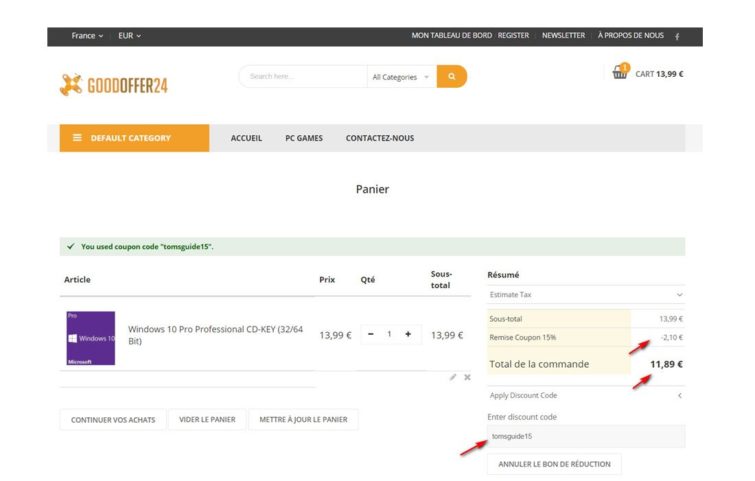This screenshot has height=481, width=755.
Task: Click the hamburger icon in Default Category
Action: click(77, 138)
